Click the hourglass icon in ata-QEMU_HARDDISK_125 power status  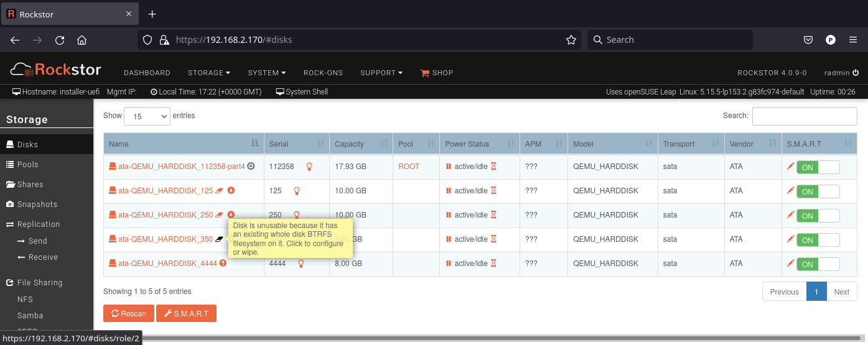point(493,191)
